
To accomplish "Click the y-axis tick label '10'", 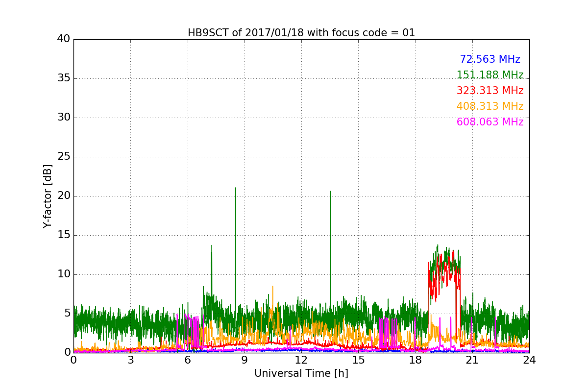I will point(64,274).
